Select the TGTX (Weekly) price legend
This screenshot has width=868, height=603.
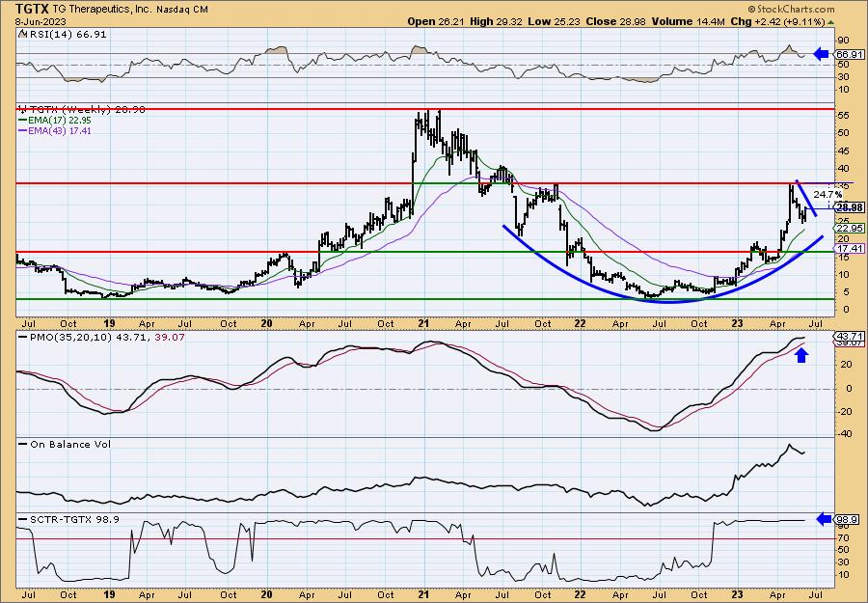[81, 110]
